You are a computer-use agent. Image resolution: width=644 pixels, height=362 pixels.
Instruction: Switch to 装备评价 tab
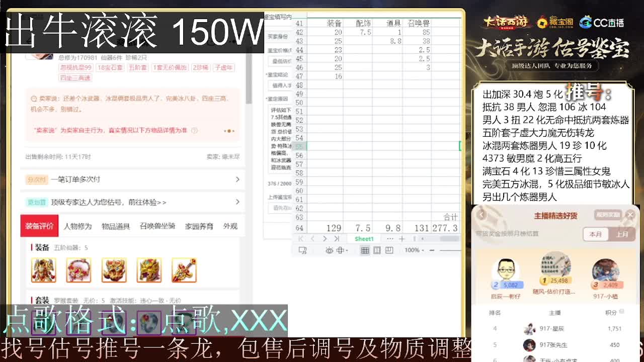[39, 226]
